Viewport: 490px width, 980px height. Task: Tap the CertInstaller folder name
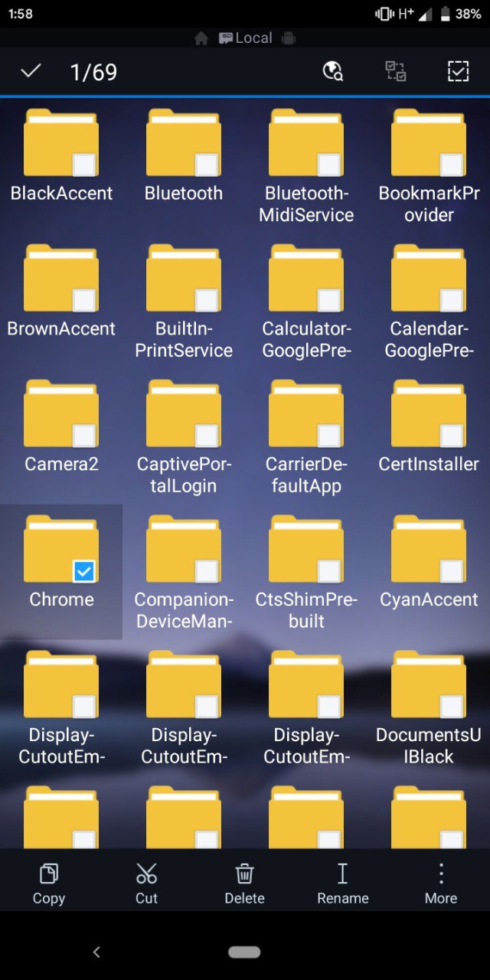coord(429,464)
